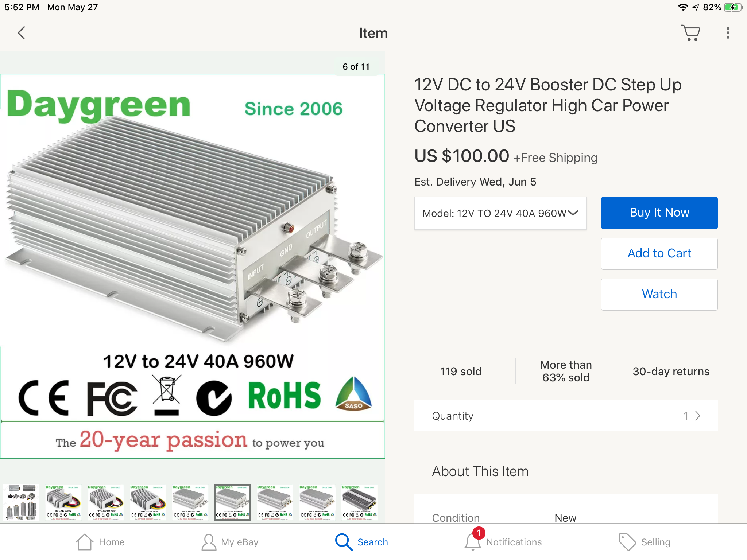Switch to the Selling tab
Viewport: 747px width, 560px height.
point(656,542)
